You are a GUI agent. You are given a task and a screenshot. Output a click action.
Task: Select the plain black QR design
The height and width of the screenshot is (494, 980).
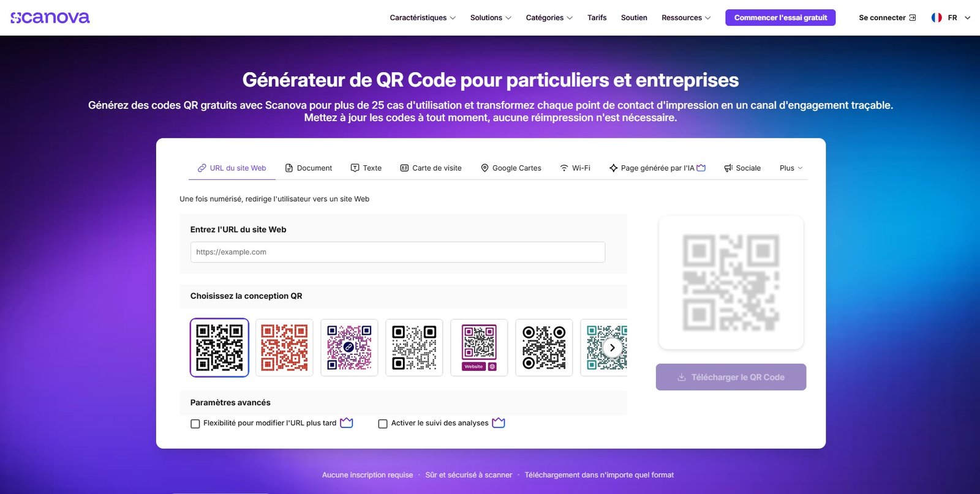pyautogui.click(x=219, y=348)
